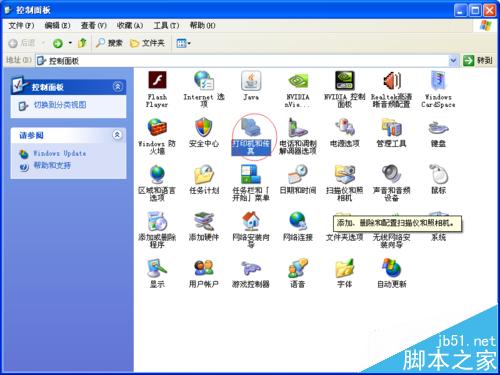Viewport: 500px width, 375px height.
Task: Open 任务栏和「开始」菜单 icon
Action: [x=251, y=174]
